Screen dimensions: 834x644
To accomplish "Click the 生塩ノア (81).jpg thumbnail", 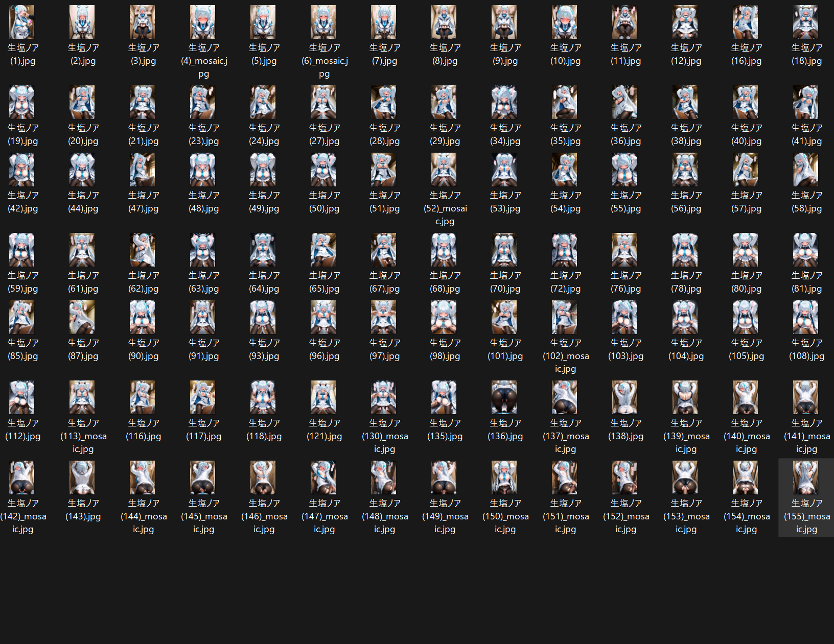I will [806, 250].
